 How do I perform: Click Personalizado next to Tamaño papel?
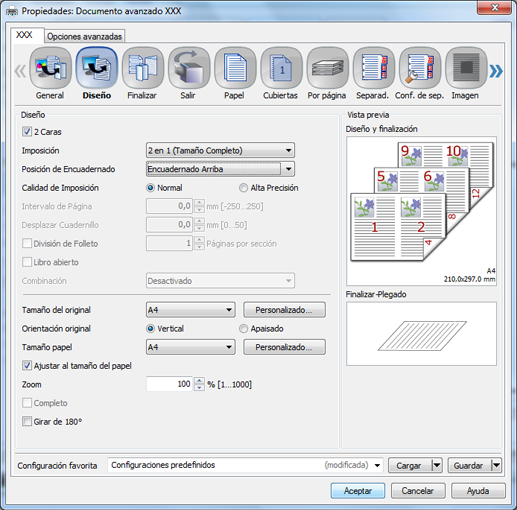point(284,347)
